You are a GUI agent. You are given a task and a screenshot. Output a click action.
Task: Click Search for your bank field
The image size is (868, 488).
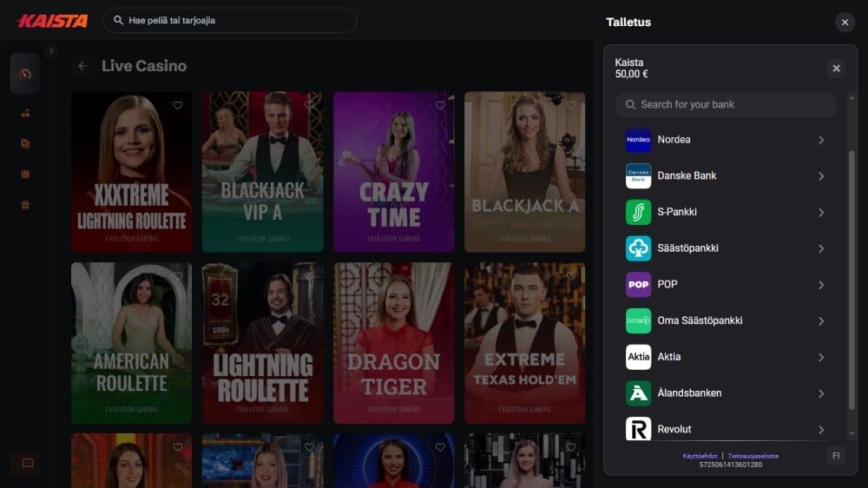tap(726, 105)
